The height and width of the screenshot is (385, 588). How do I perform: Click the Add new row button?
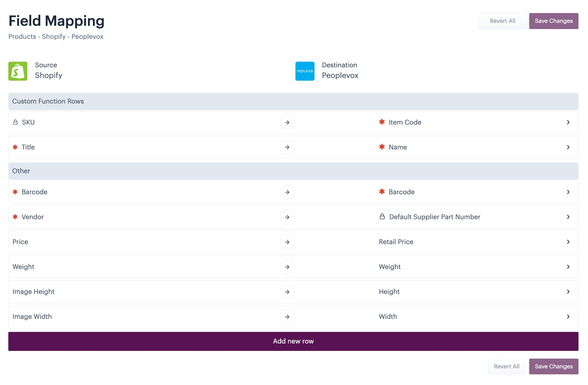click(x=293, y=341)
